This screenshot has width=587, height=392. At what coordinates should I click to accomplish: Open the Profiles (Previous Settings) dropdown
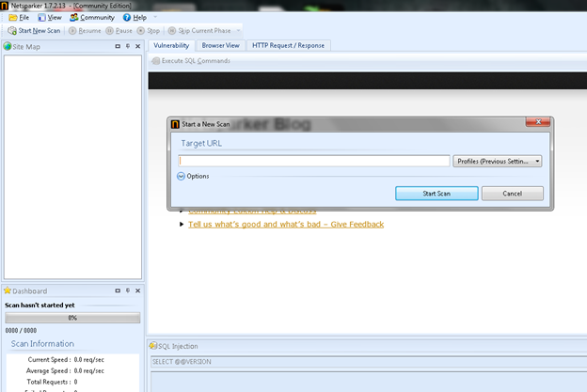(x=498, y=161)
